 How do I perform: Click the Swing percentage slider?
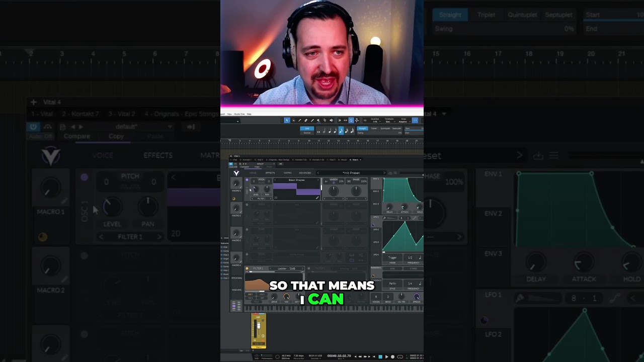(x=379, y=133)
